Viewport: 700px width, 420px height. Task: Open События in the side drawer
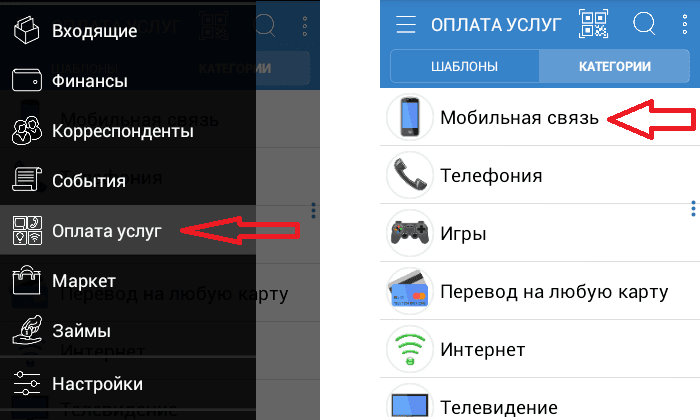pos(128,181)
